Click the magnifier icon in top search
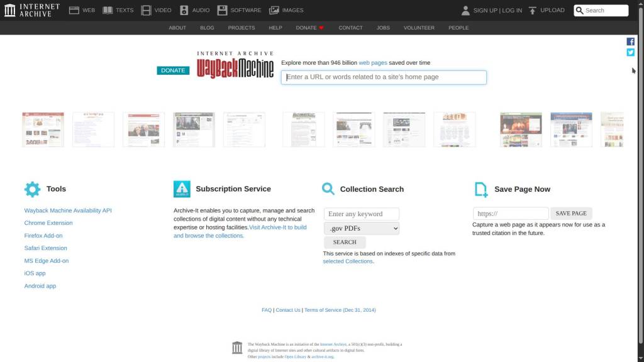 pos(579,10)
